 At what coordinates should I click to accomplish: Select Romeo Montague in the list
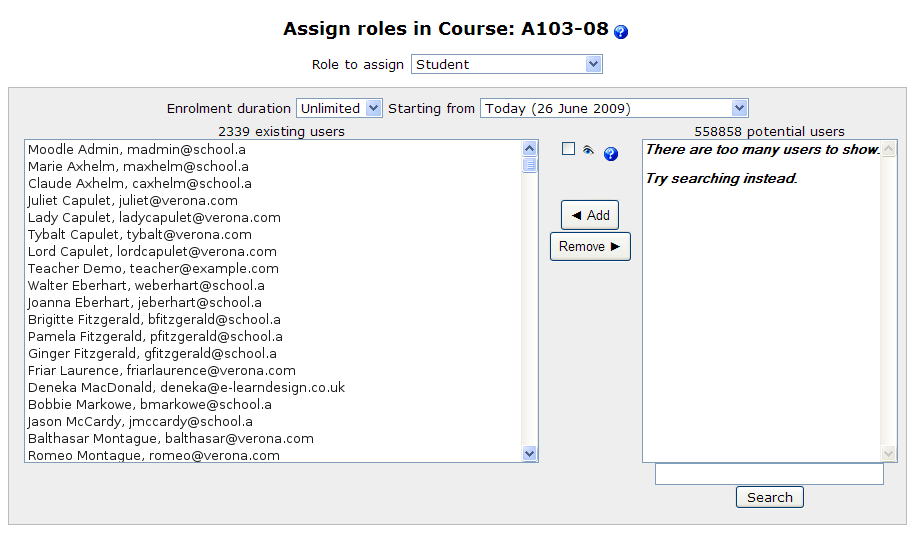click(154, 455)
